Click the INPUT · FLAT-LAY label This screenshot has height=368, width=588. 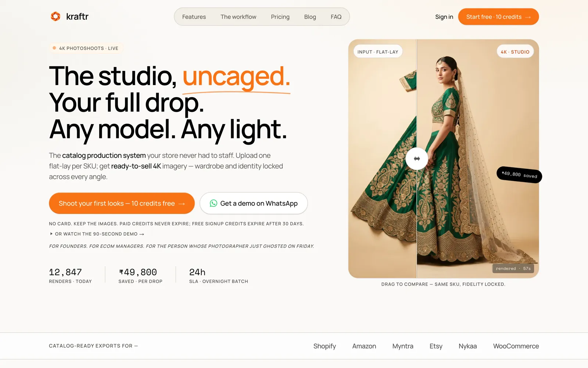click(x=378, y=52)
